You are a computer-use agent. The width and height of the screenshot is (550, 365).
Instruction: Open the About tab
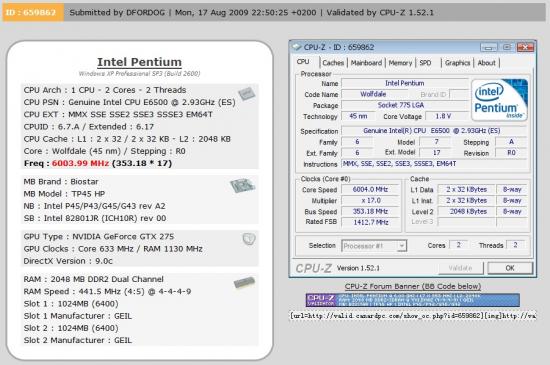point(486,63)
